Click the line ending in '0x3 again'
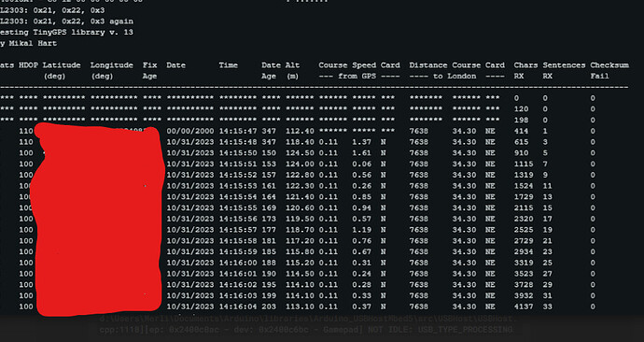644x342 pixels. click(x=66, y=21)
